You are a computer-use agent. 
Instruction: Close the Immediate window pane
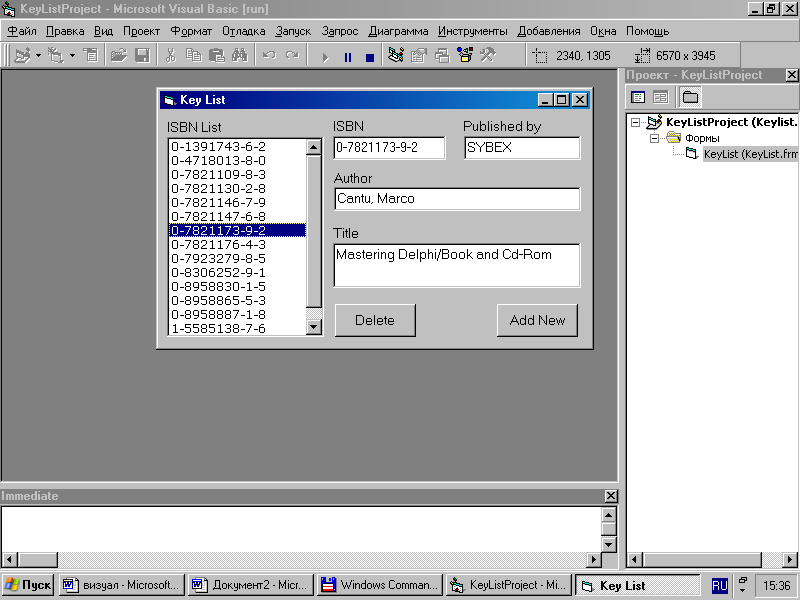pos(611,496)
